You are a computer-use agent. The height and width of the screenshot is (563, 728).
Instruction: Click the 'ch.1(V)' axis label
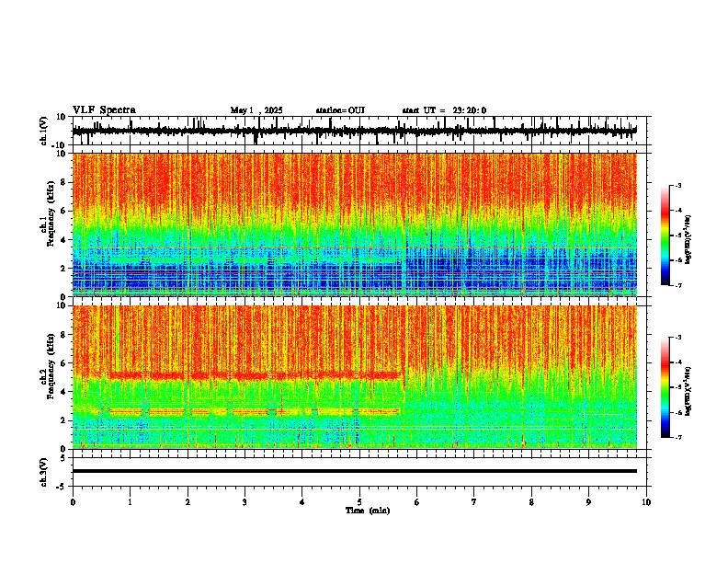tap(44, 131)
